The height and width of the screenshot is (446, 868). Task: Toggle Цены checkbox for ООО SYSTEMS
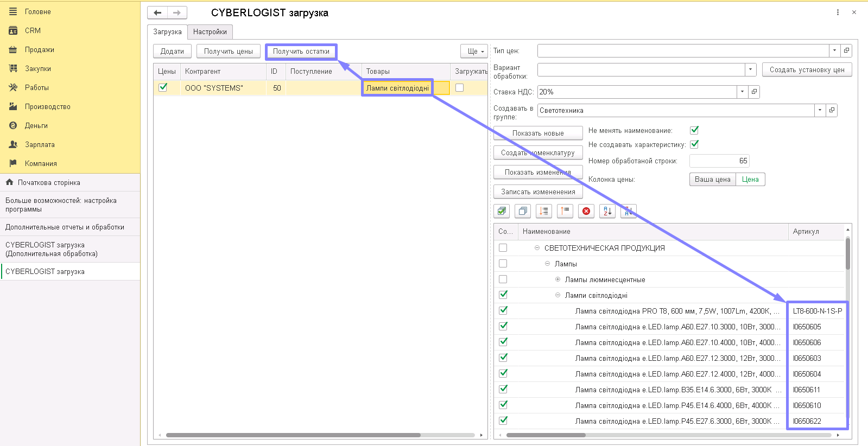[x=163, y=87]
